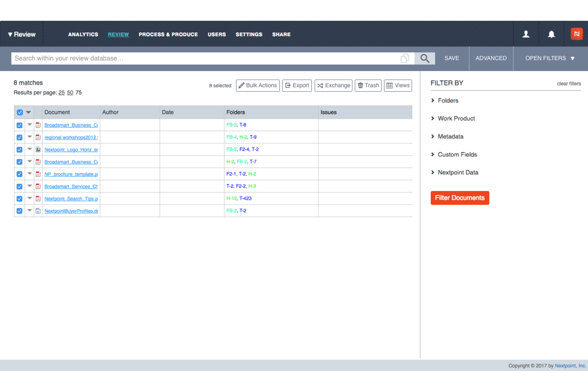Open row dropdown arrow for Nextpoint_Search_Tips
The image size is (588, 392).
[29, 198]
